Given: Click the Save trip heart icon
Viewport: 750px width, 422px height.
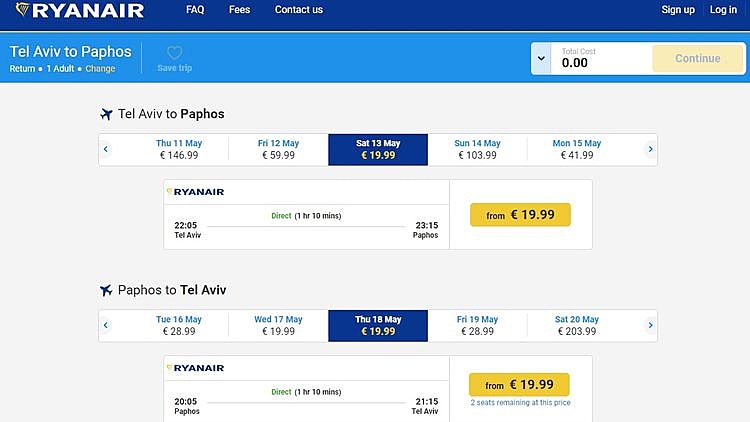Looking at the screenshot, I should click(x=174, y=53).
